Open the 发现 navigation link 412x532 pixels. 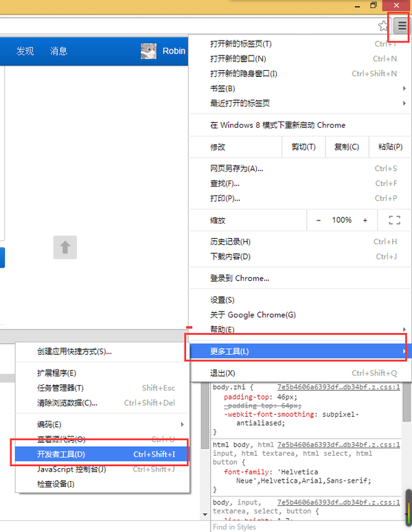pyautogui.click(x=25, y=51)
